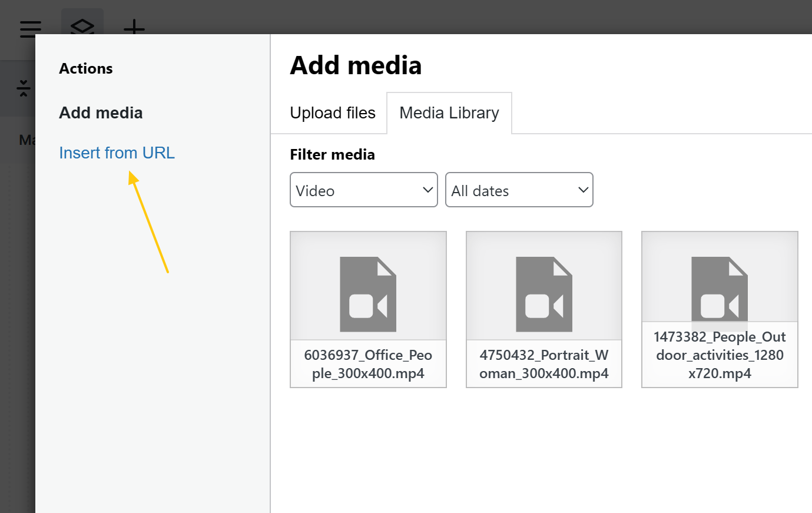Open the Insert from URL link

117,153
